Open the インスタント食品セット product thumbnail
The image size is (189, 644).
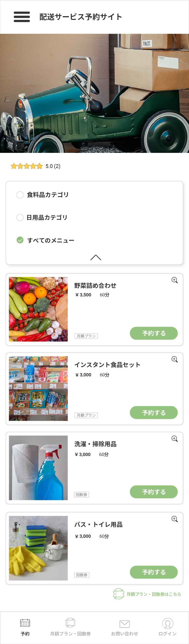click(38, 388)
